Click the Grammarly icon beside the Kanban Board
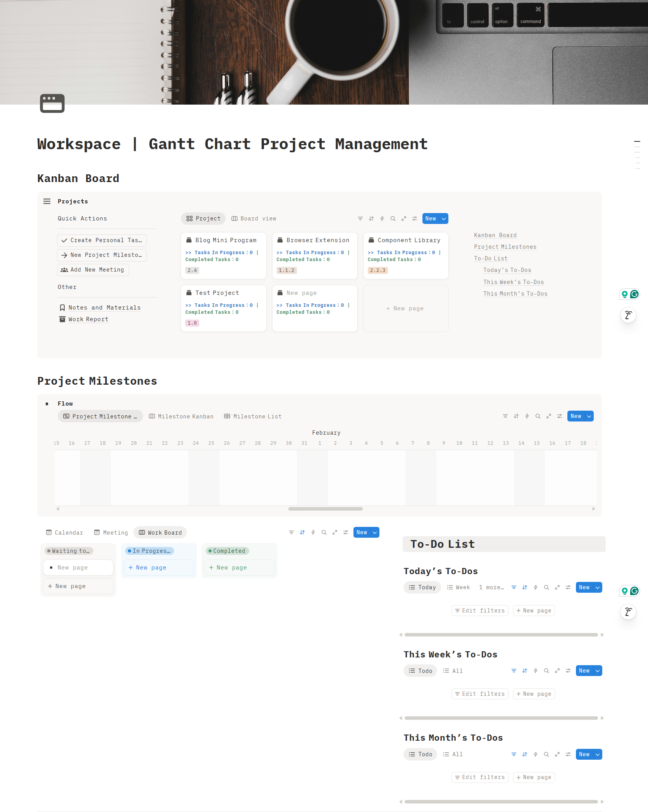The image size is (648, 812). click(x=634, y=294)
